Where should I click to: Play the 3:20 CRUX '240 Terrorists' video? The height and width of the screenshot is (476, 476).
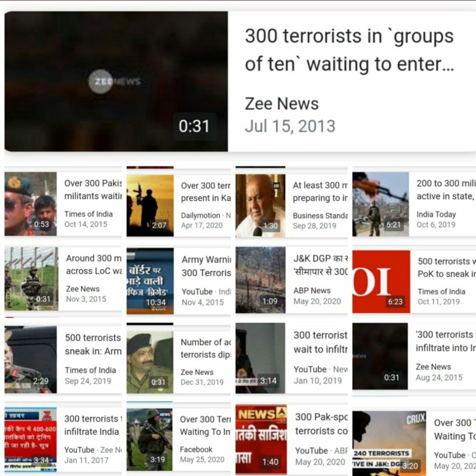click(x=389, y=443)
